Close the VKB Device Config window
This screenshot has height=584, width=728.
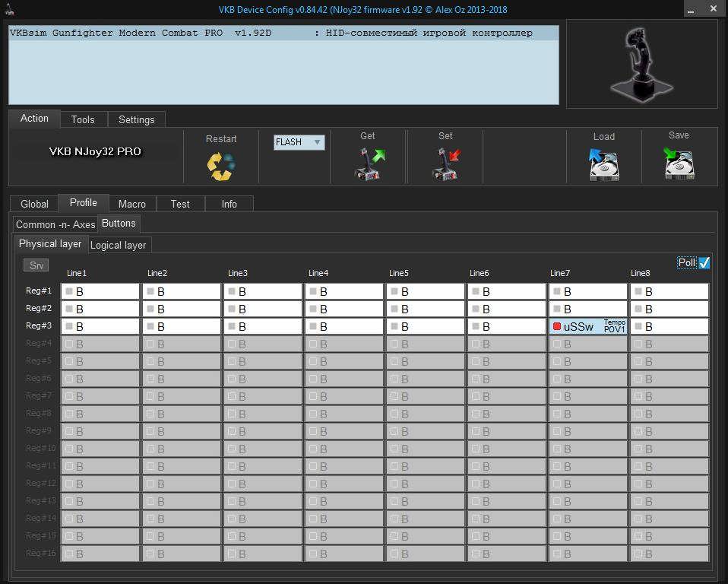(x=714, y=8)
